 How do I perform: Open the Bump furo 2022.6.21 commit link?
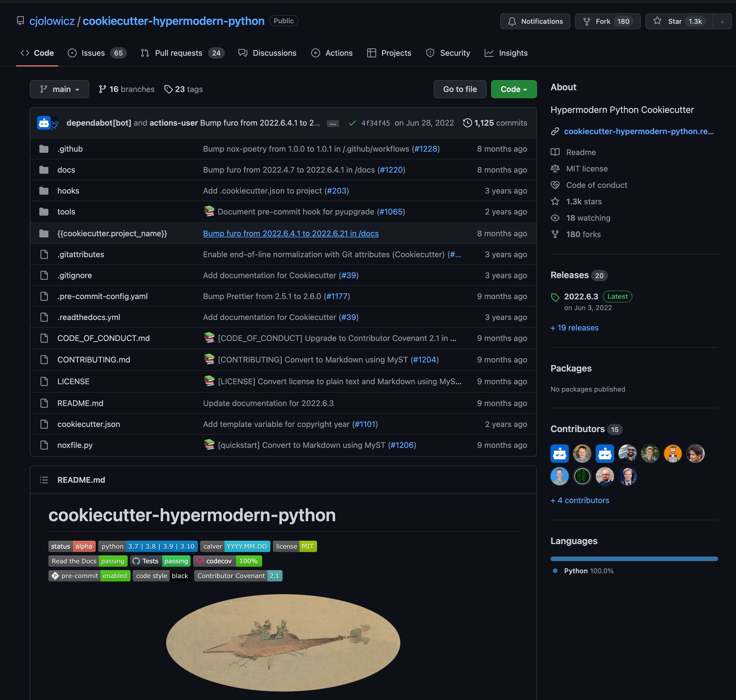click(291, 234)
